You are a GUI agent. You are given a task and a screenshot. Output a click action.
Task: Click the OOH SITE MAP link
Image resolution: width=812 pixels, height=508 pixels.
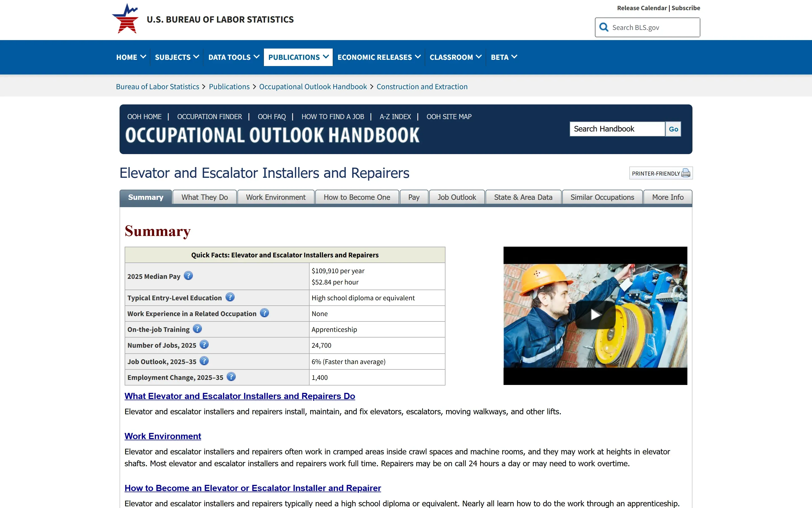tap(449, 117)
